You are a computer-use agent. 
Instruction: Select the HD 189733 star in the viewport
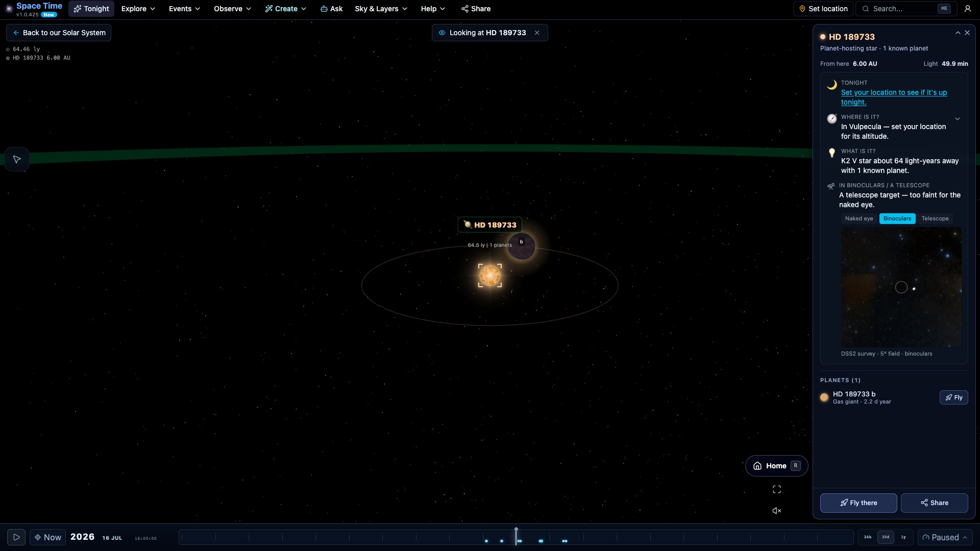490,275
